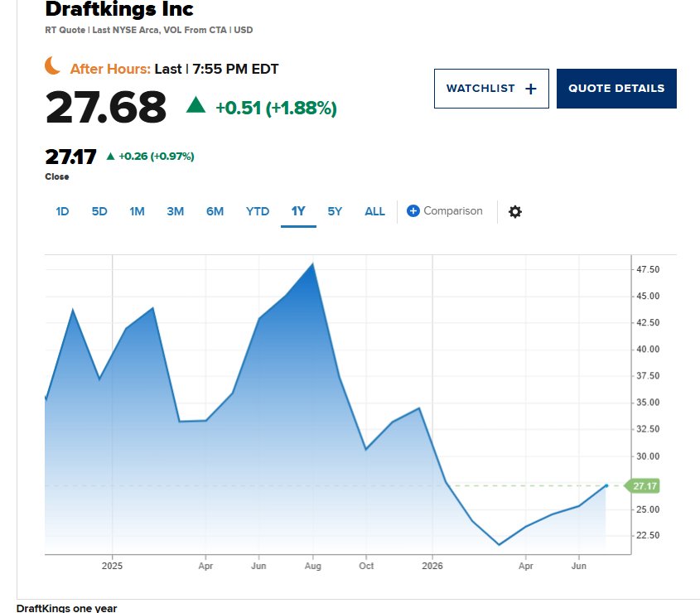
Task: Click the green 27.17 price tag on axis
Action: [641, 485]
